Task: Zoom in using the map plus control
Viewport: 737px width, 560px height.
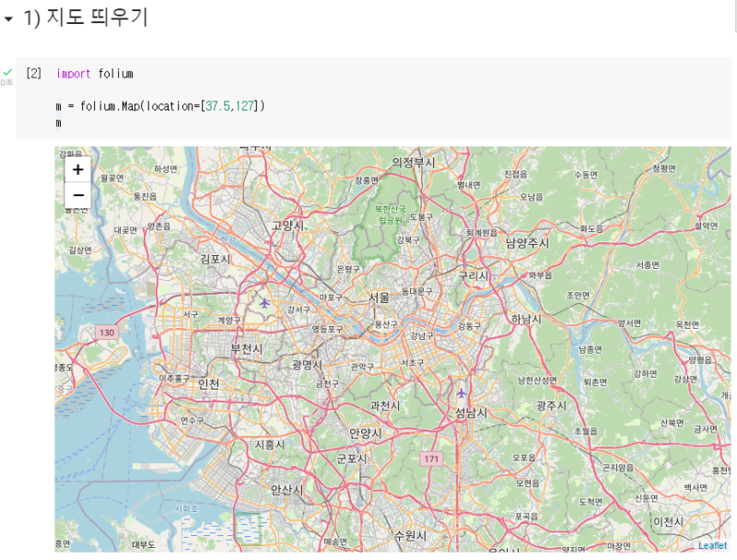Action: [x=77, y=169]
